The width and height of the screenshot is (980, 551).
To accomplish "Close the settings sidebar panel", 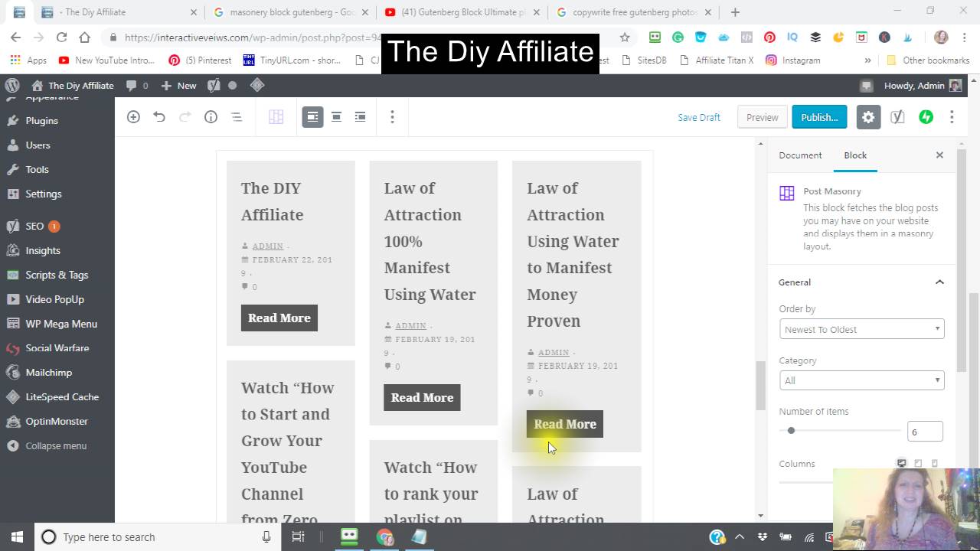I will [x=939, y=155].
